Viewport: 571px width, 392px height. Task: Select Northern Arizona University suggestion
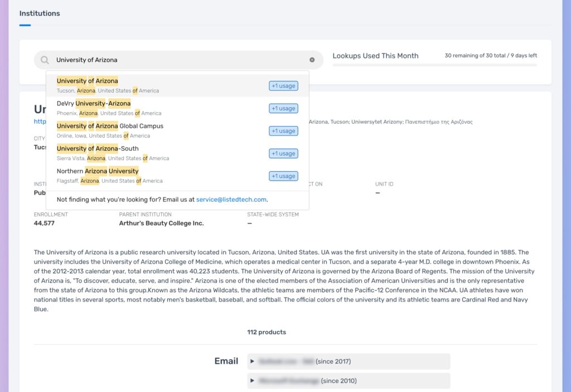(177, 176)
